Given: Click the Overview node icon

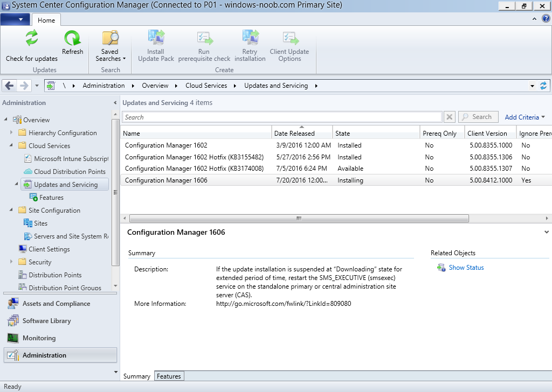Looking at the screenshot, I should click(x=17, y=120).
